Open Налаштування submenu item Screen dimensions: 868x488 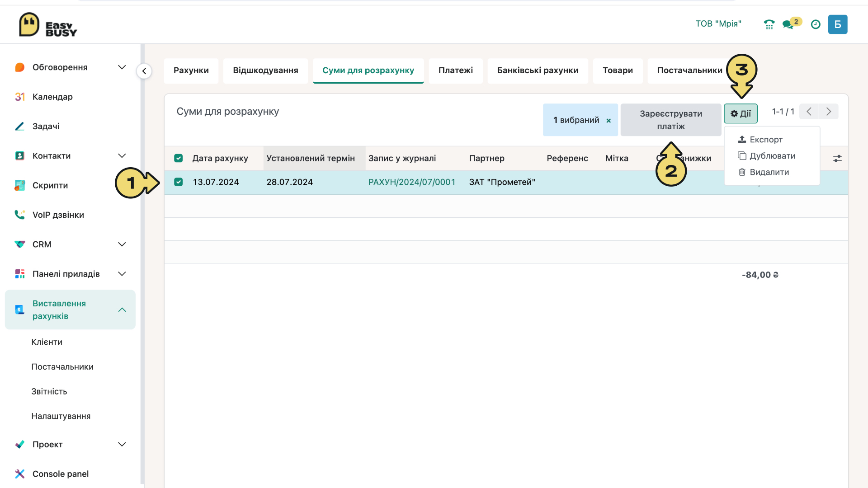(x=61, y=416)
